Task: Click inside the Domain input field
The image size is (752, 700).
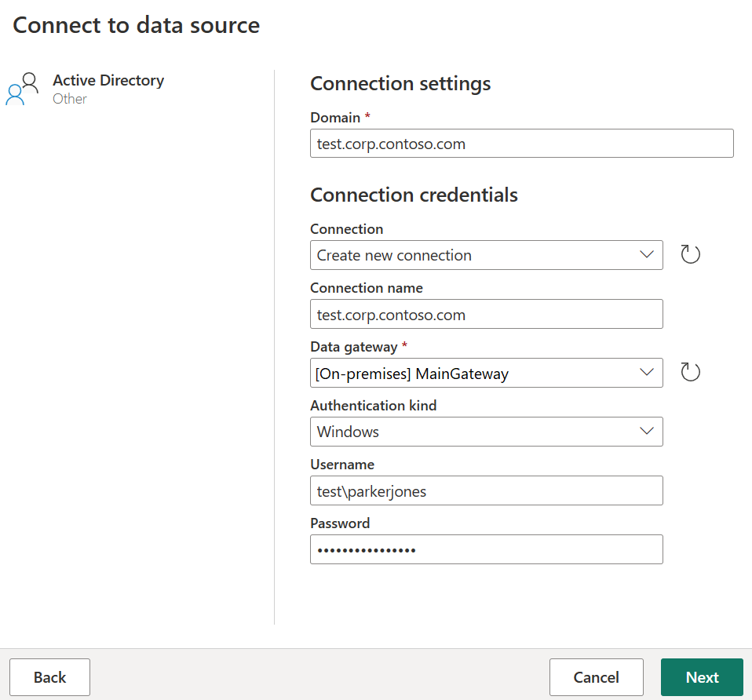Action: [x=521, y=143]
